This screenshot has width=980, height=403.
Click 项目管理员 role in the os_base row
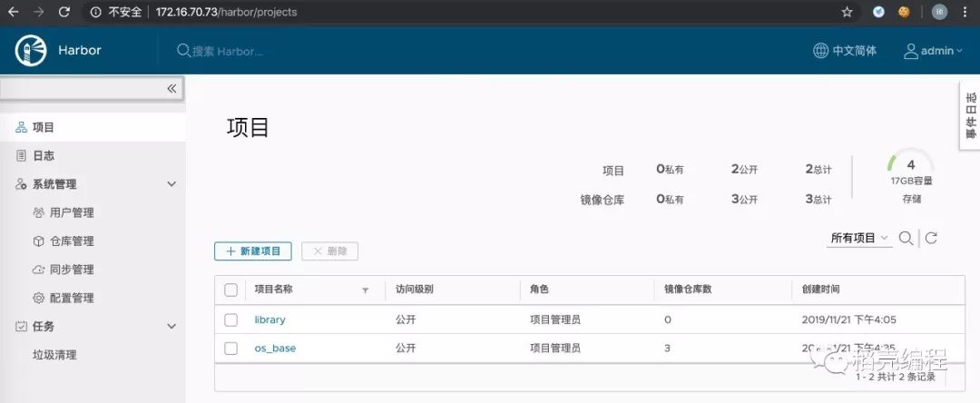coord(555,349)
